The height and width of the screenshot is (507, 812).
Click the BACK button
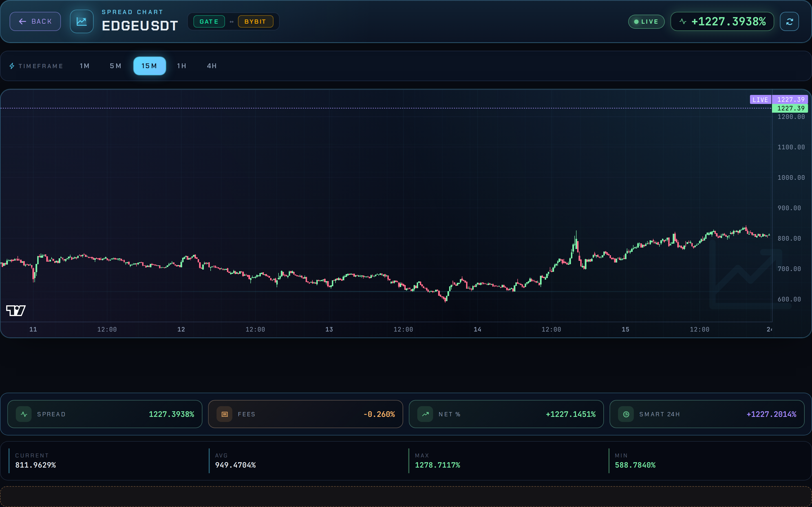[35, 21]
